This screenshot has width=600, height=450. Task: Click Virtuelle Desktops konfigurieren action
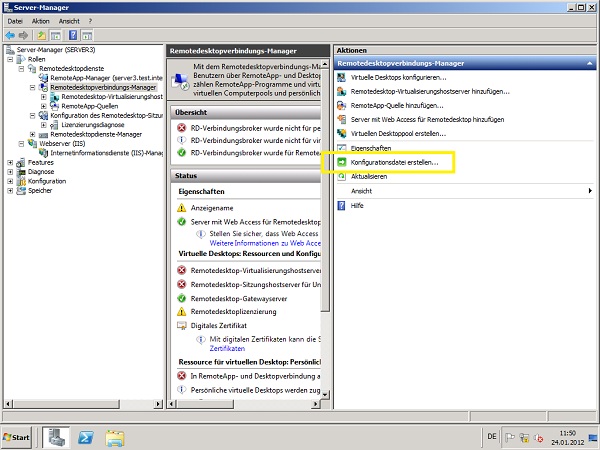(x=399, y=77)
